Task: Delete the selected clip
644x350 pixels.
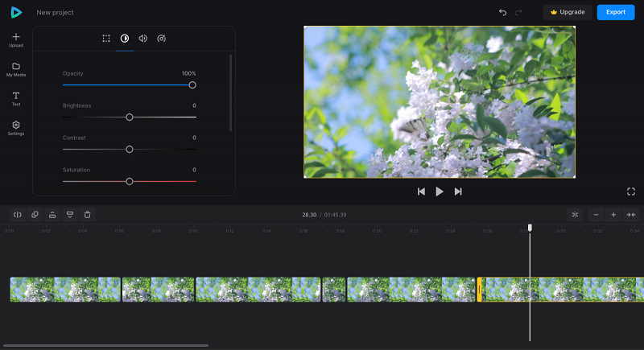Action: pyautogui.click(x=87, y=215)
